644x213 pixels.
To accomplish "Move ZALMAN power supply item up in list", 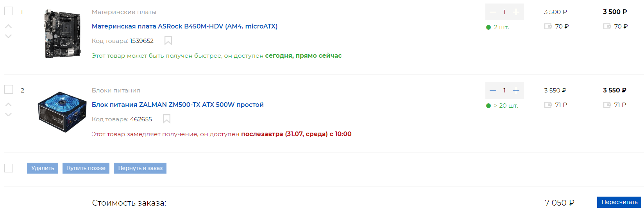I will coord(9,105).
